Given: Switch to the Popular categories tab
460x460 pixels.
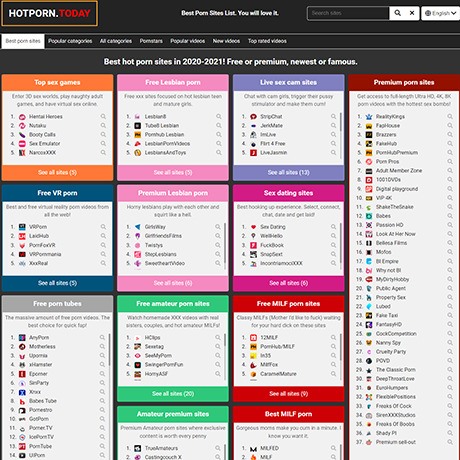Looking at the screenshot, I should 70,41.
